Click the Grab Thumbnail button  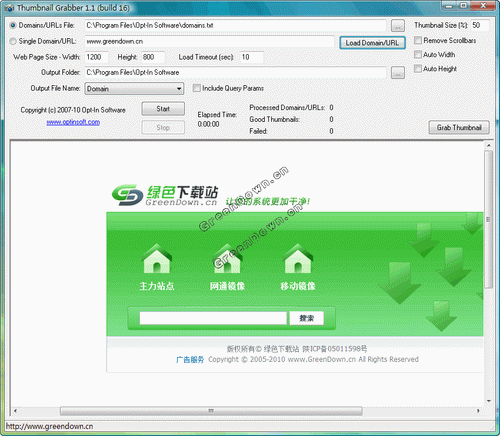459,128
